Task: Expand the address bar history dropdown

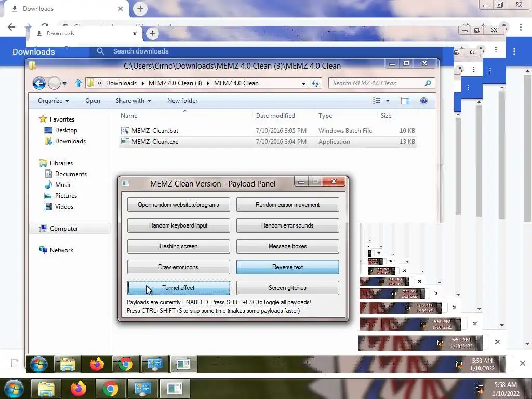Action: tap(303, 84)
